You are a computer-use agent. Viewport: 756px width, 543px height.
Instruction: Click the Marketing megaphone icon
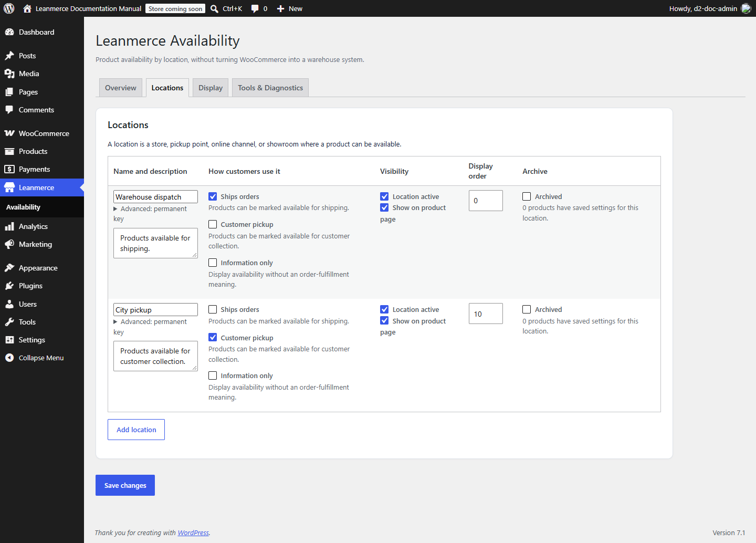(9, 244)
